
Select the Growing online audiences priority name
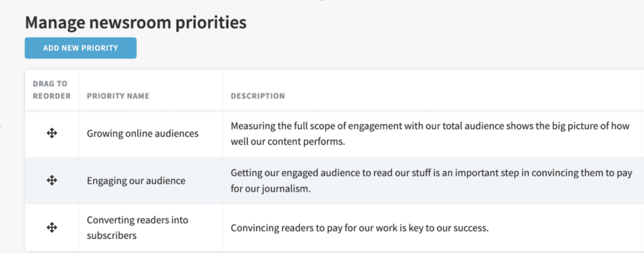143,133
